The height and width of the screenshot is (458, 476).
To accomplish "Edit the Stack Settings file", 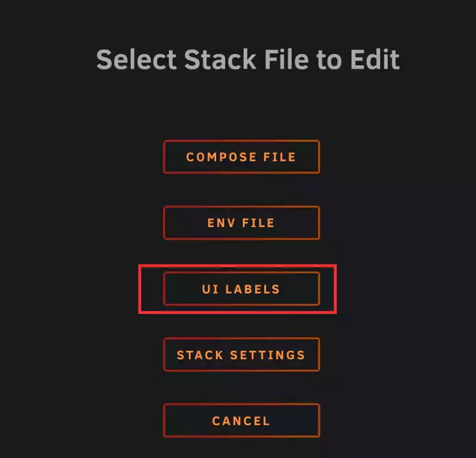I will [241, 354].
